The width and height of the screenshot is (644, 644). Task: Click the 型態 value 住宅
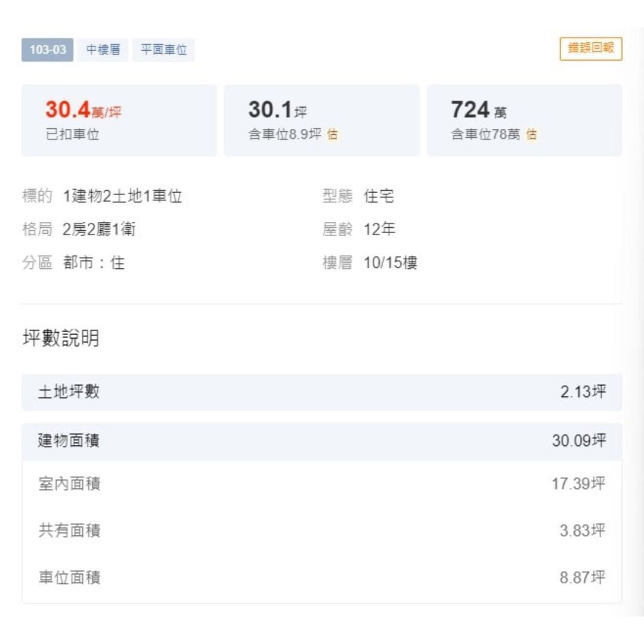pos(379,196)
